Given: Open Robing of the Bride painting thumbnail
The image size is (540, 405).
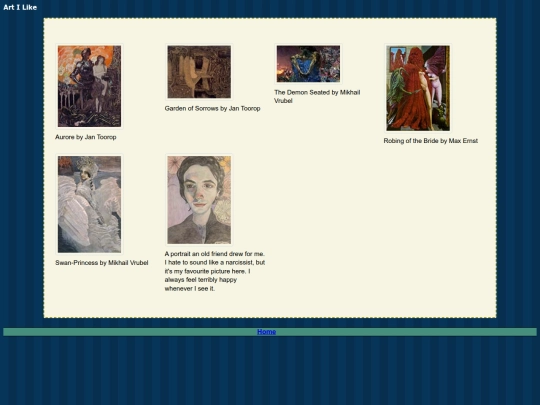Looking at the screenshot, I should click(418, 88).
